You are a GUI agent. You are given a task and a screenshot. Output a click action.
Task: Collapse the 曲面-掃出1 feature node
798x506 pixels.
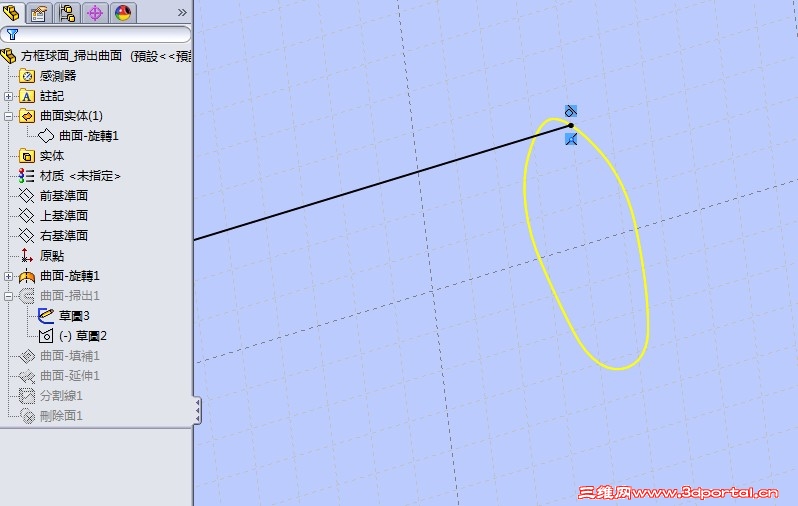(x=8, y=296)
